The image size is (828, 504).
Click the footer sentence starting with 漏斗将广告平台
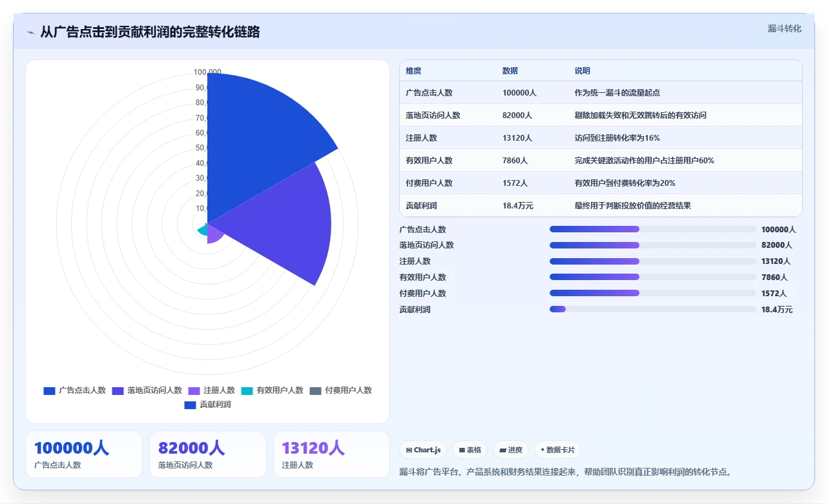click(566, 472)
